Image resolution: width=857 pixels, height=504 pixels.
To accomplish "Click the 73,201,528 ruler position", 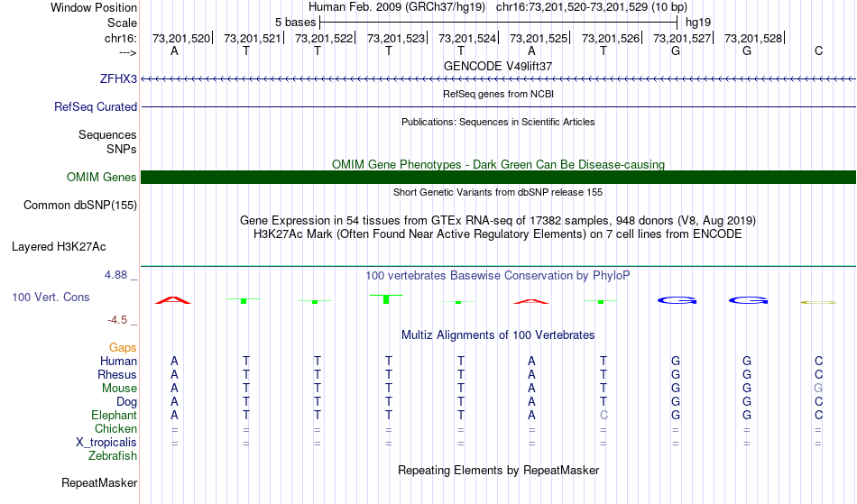I will click(753, 38).
